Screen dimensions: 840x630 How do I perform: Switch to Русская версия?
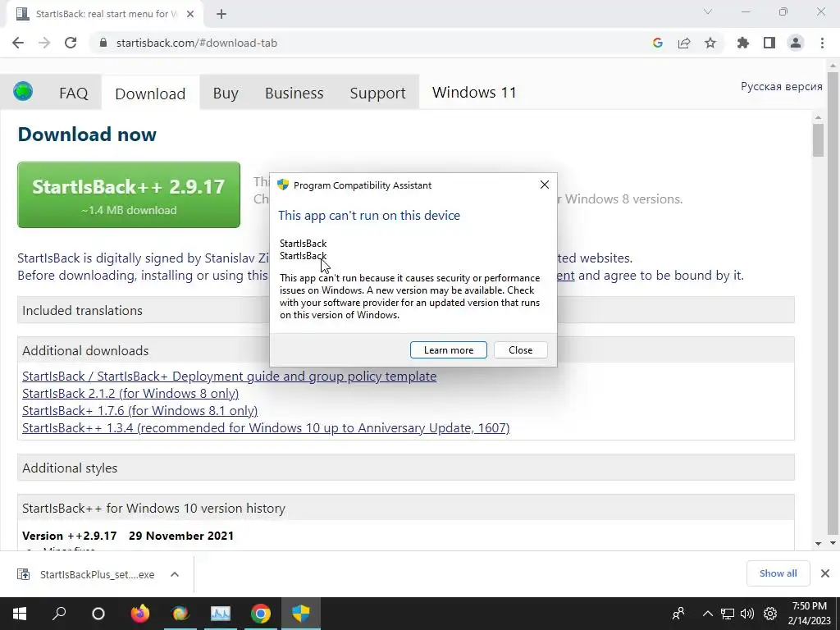pyautogui.click(x=781, y=86)
